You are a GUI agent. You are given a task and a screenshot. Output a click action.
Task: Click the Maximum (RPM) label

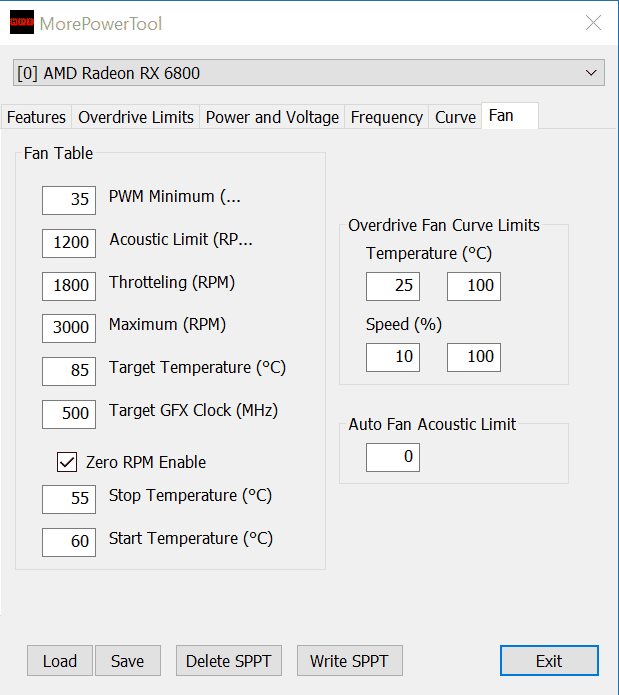167,324
